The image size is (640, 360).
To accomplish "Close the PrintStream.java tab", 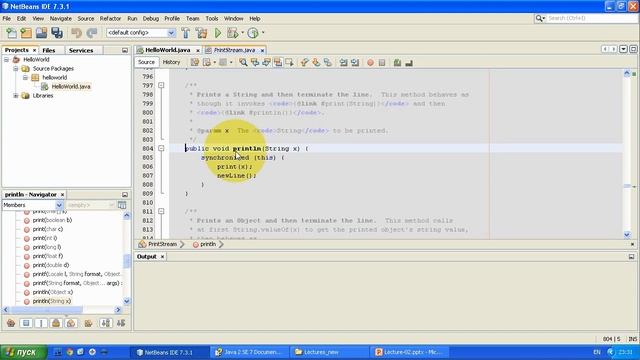I will pos(262,50).
